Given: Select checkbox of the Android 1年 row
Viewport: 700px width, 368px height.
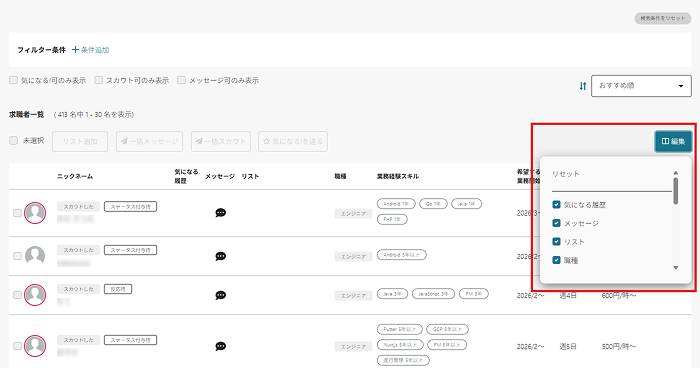Looking at the screenshot, I should [17, 213].
